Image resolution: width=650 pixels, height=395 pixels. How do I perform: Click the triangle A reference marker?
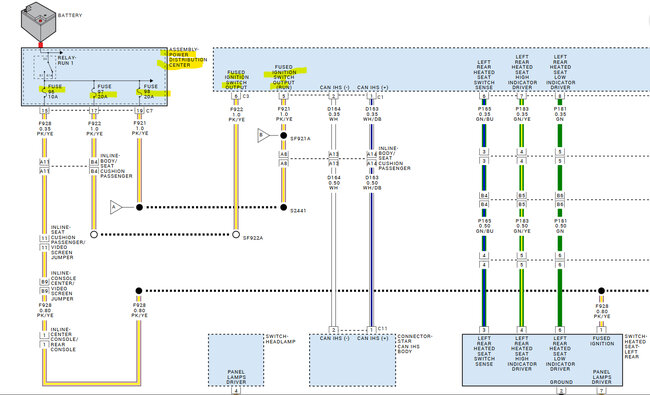coord(116,207)
